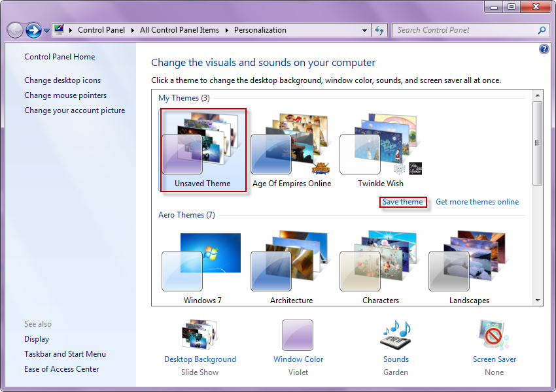
Task: Click the Desktop Background link
Action: coord(200,359)
